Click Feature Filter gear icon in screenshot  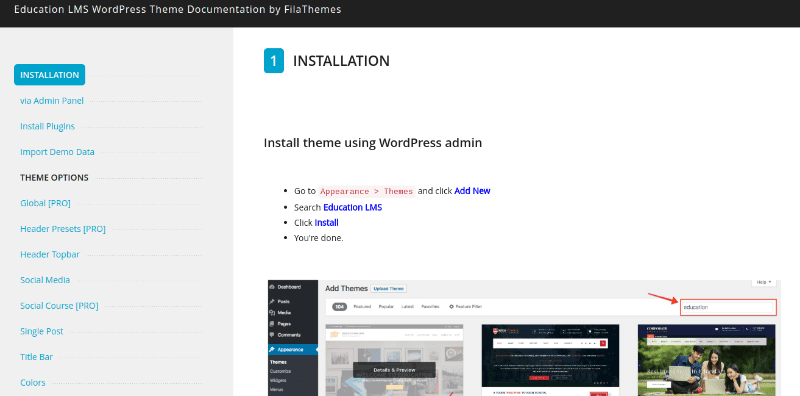[x=451, y=307]
